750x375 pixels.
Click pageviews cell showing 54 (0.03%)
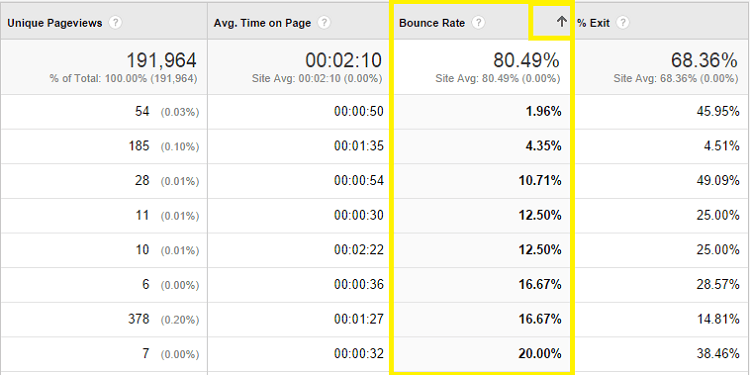104,112
